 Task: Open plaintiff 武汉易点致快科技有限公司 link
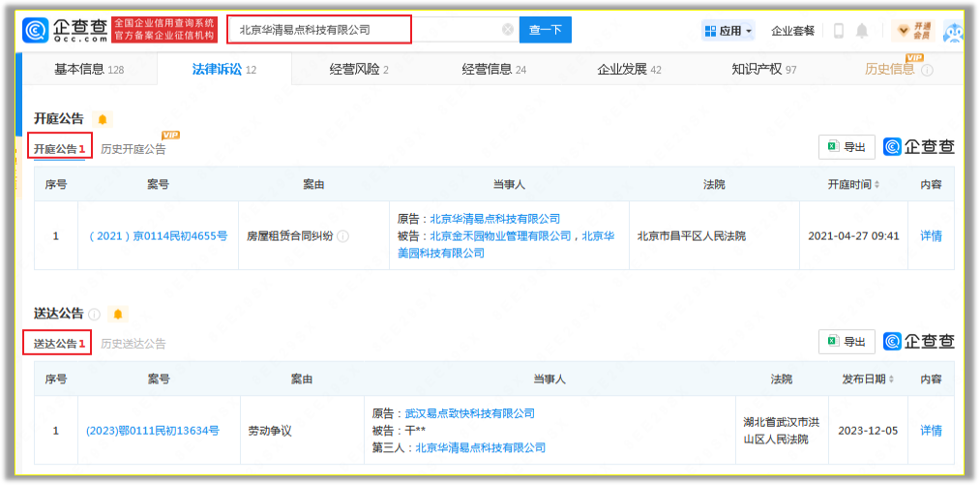coord(470,413)
